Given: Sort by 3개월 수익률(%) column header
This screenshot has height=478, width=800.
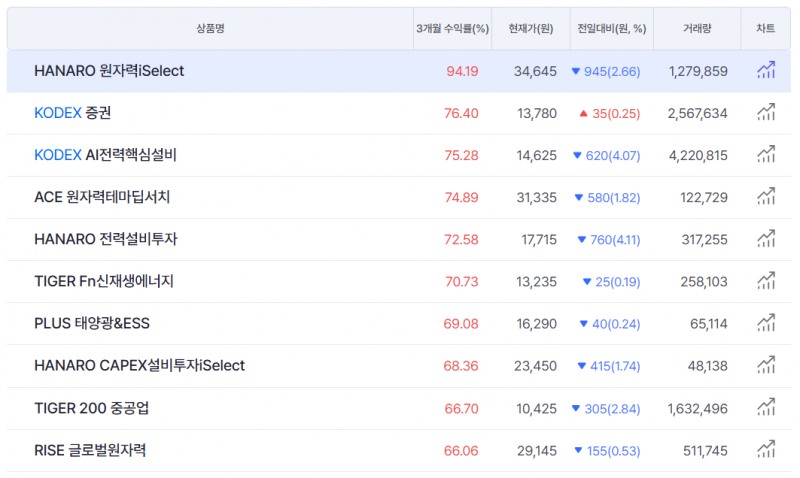Looking at the screenshot, I should click(x=452, y=29).
